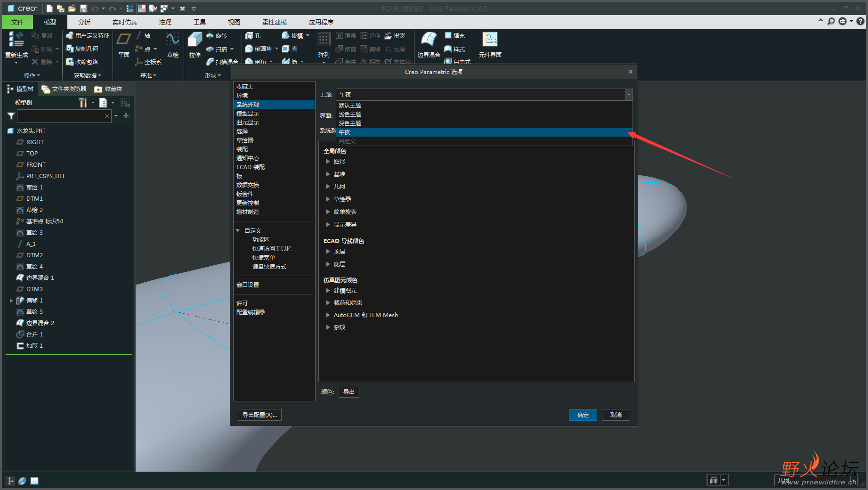
Task: Click the Open folder icon in quick access toolbar
Action: point(72,8)
